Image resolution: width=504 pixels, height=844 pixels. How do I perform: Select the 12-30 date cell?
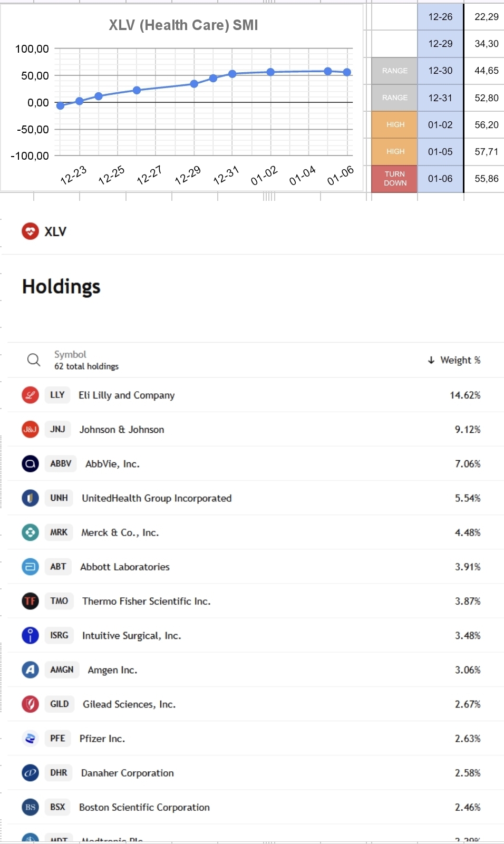(x=440, y=71)
